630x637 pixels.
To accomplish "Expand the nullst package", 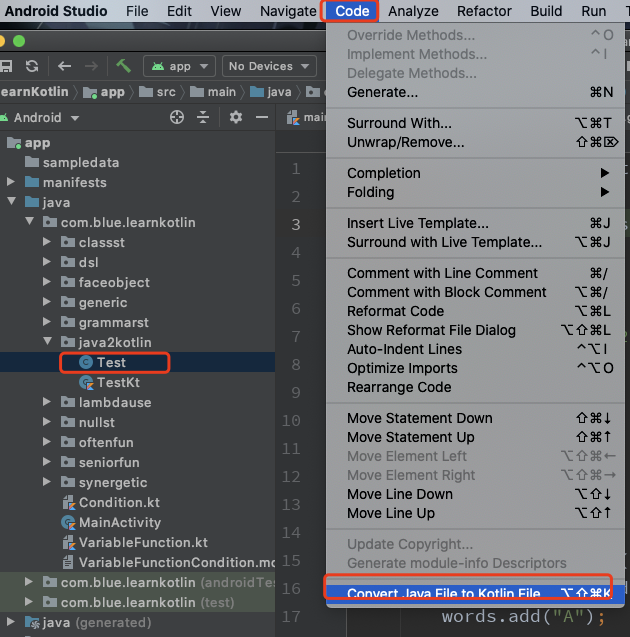I will click(47, 422).
